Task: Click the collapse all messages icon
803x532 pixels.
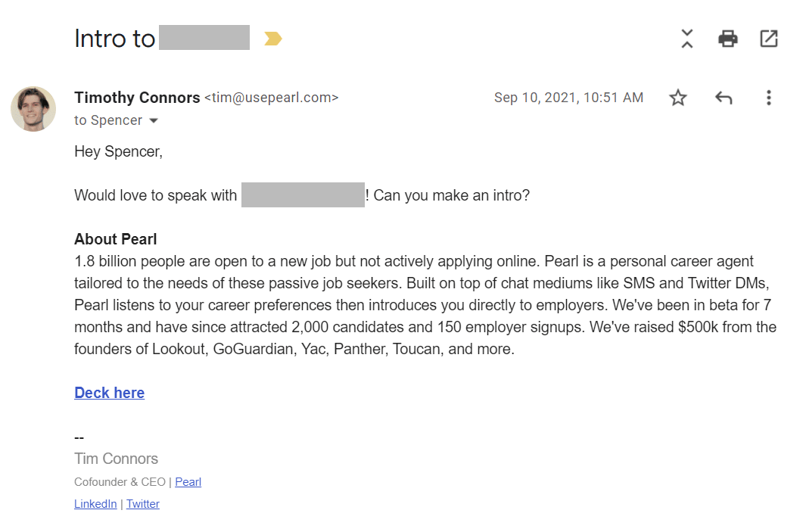Action: click(686, 39)
